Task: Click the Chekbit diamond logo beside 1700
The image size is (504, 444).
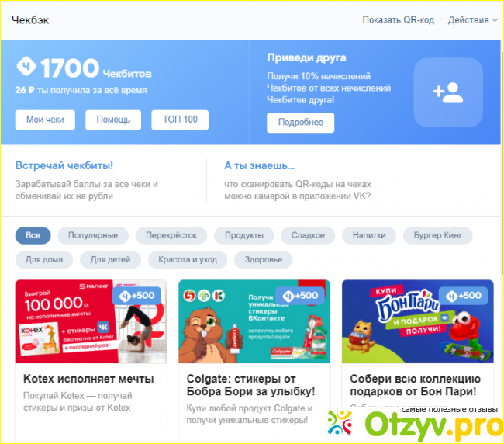Action: coord(26,66)
